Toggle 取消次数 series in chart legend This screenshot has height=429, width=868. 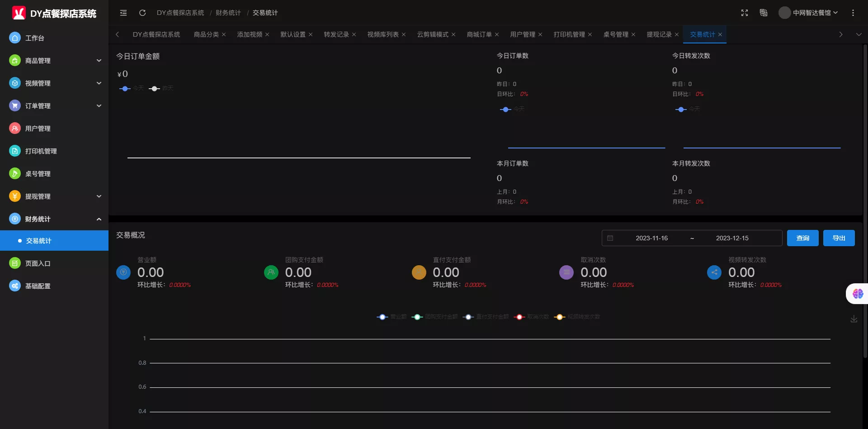(x=532, y=317)
